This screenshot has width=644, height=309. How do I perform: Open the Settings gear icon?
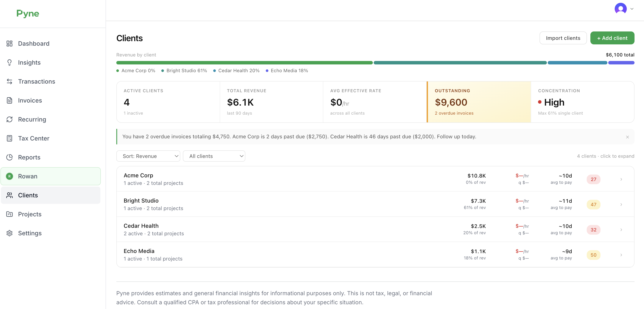point(9,233)
